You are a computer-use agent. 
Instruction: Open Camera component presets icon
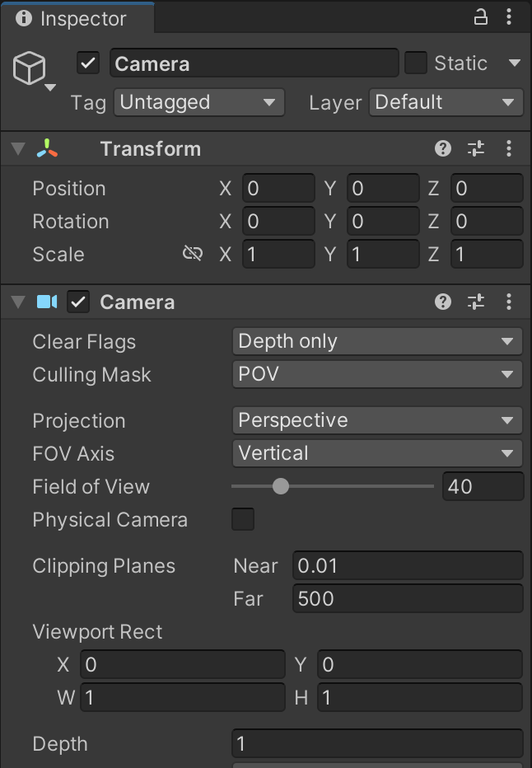pos(476,302)
